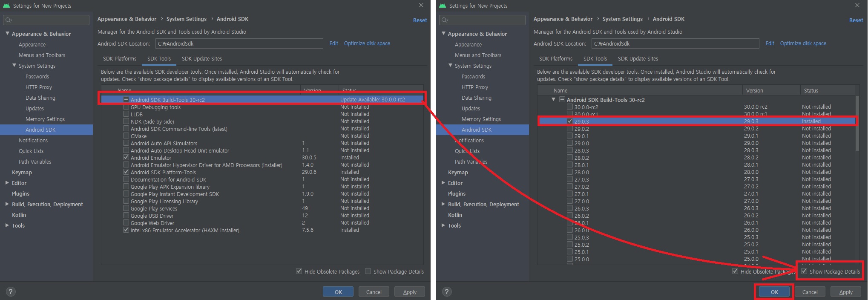Uncheck Intel x86 Emulator Accelerator checkbox
Image resolution: width=868 pixels, height=300 pixels.
tap(126, 230)
